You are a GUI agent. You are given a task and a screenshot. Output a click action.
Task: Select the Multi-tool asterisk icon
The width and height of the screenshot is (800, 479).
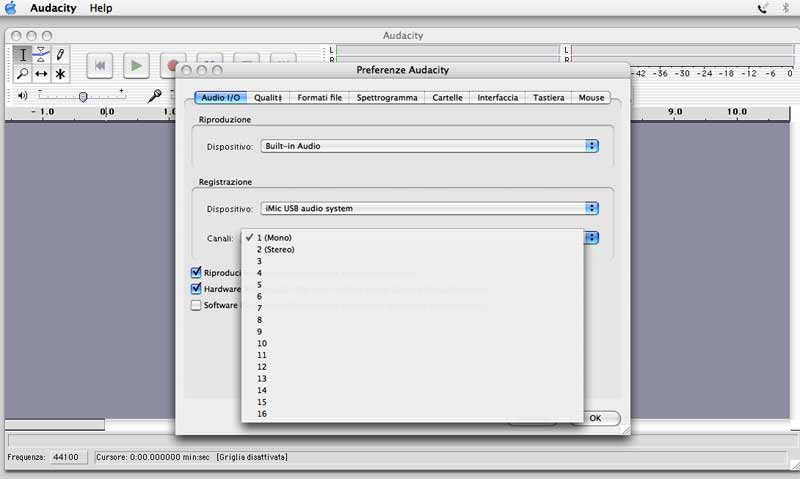pos(60,73)
